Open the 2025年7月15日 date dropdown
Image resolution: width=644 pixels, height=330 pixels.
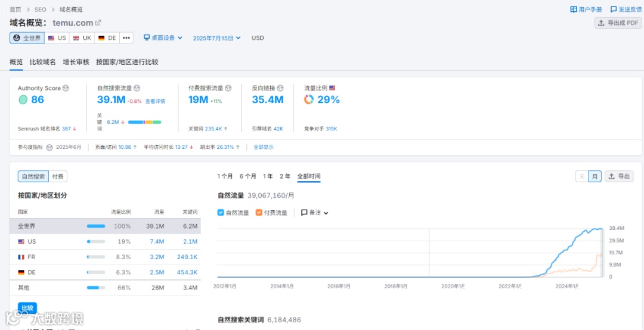[217, 38]
